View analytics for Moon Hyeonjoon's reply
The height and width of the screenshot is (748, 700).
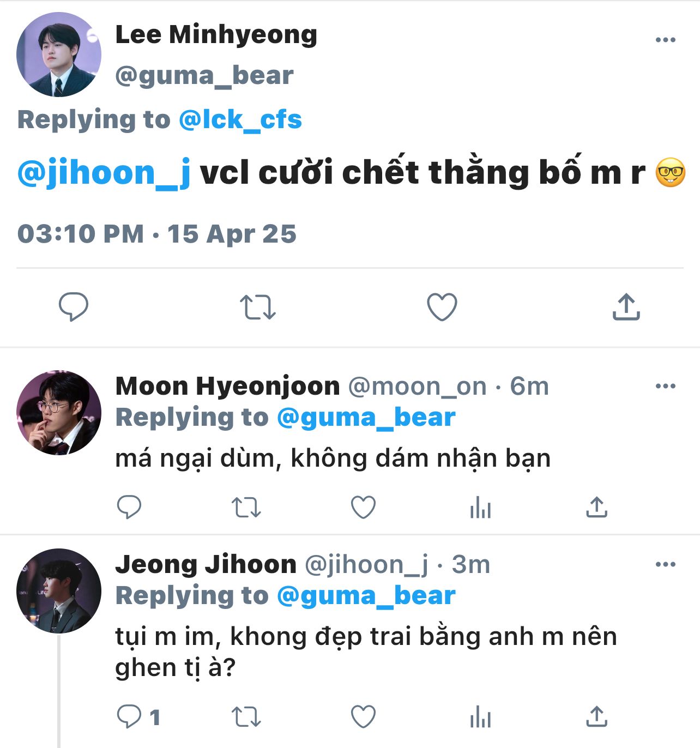pos(480,508)
